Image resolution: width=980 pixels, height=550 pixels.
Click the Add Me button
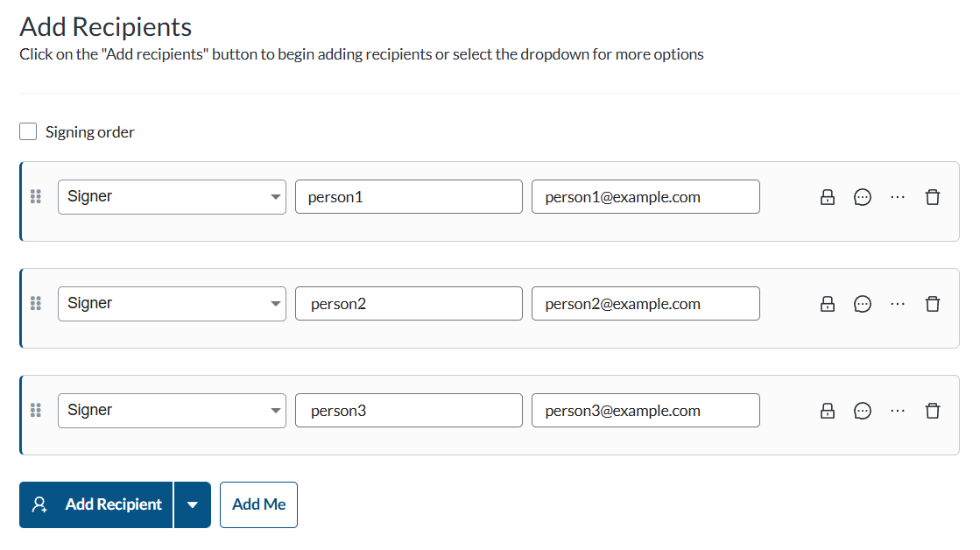(x=258, y=505)
